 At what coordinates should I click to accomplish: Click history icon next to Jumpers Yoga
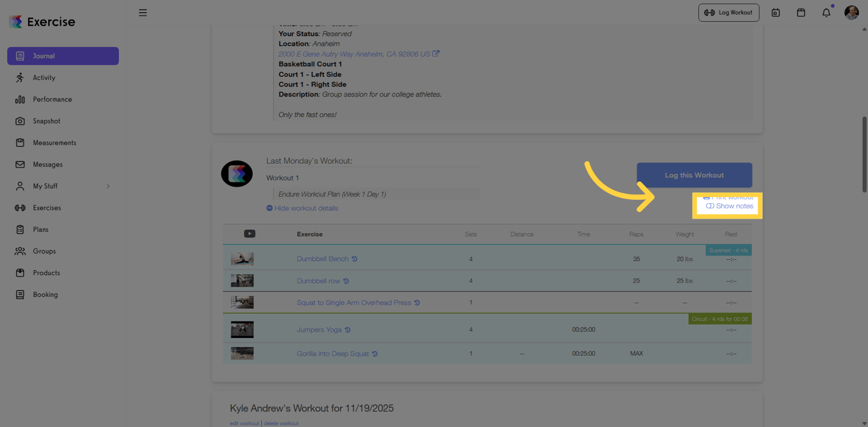348,330
